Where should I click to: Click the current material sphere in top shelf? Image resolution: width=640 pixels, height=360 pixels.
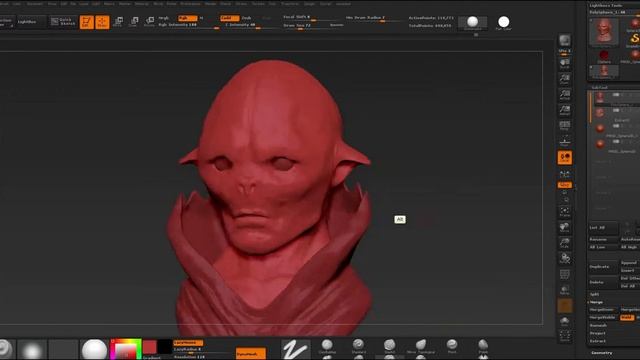(x=472, y=22)
